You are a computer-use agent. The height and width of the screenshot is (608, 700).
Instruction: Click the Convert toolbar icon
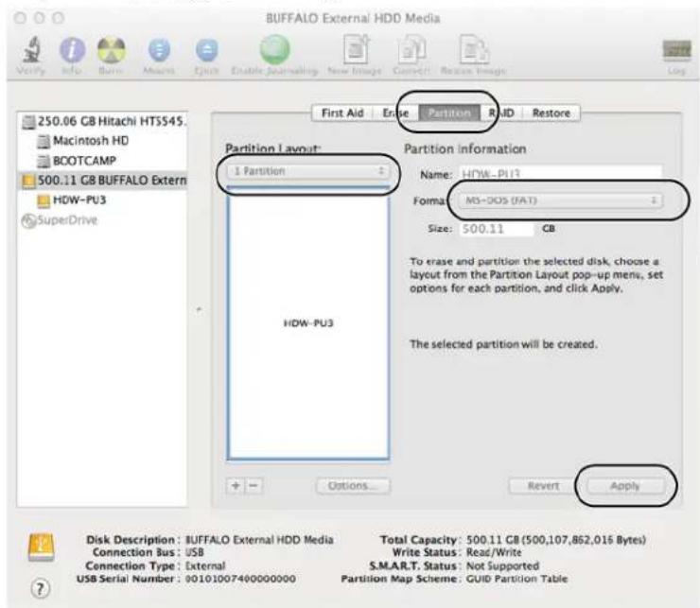[x=411, y=49]
